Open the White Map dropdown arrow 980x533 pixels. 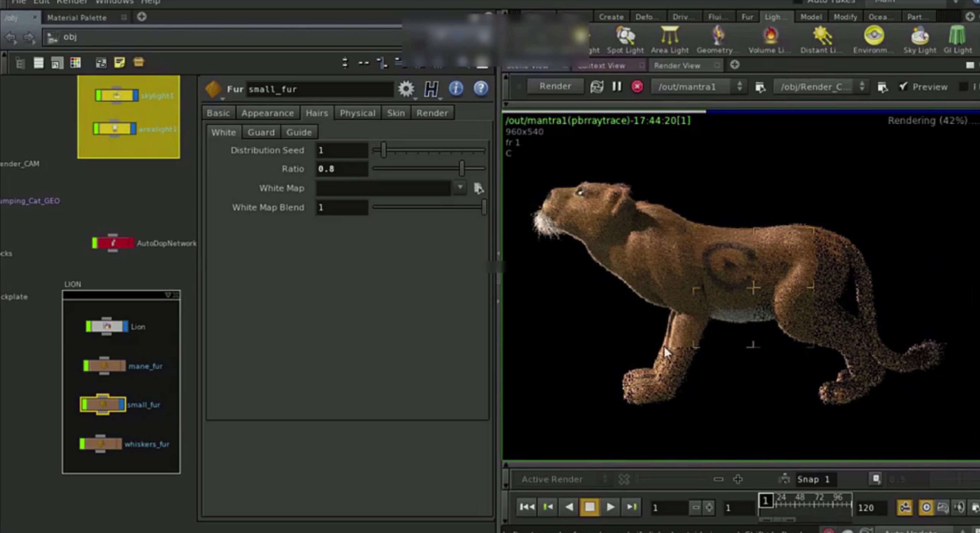(x=460, y=187)
